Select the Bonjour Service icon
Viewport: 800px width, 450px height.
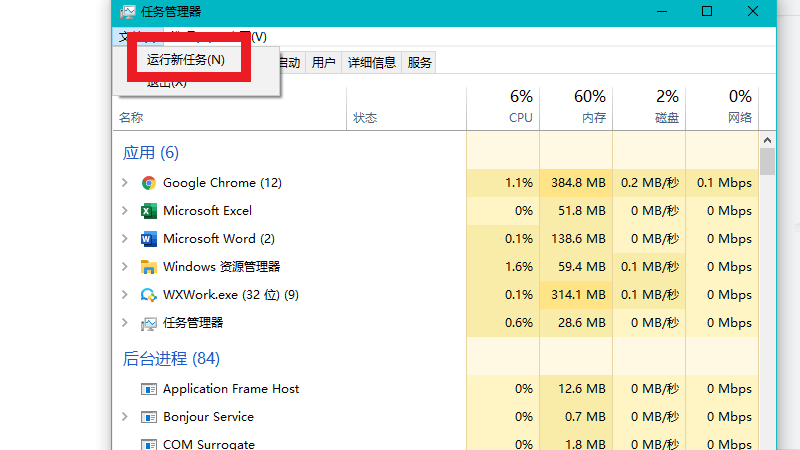pyautogui.click(x=149, y=417)
